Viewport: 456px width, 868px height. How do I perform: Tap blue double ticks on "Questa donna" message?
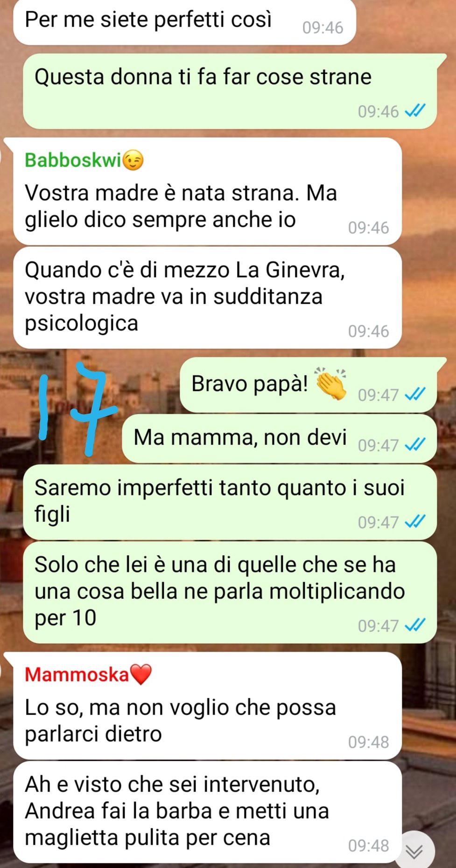pos(415,111)
